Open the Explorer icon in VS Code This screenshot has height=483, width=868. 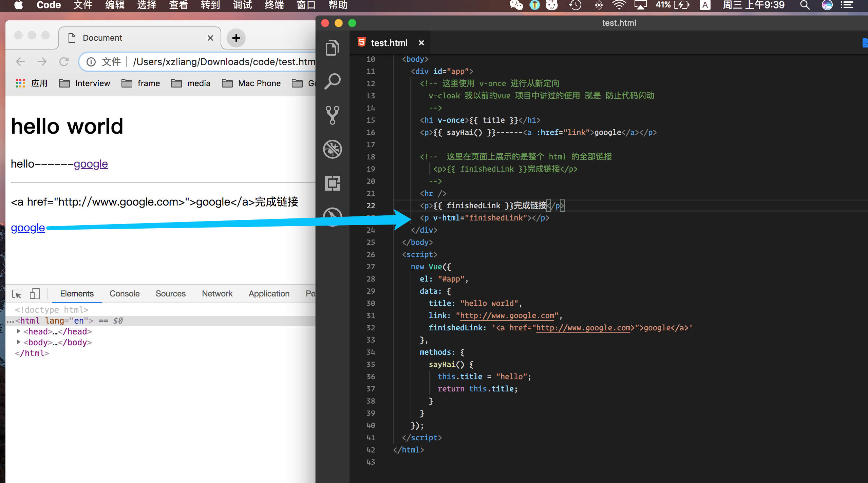point(332,48)
